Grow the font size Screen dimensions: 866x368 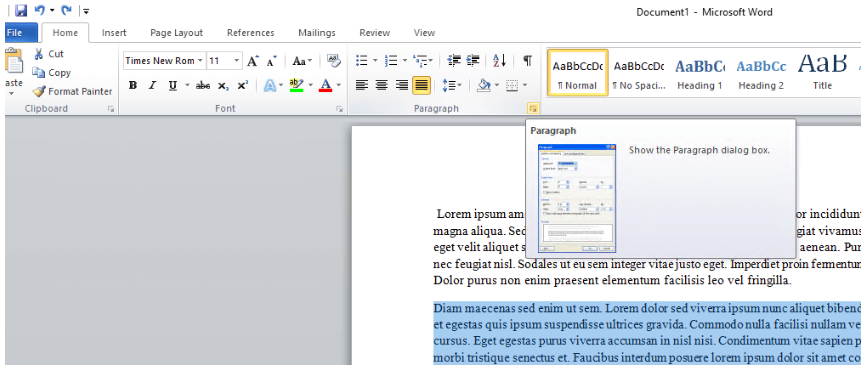252,61
